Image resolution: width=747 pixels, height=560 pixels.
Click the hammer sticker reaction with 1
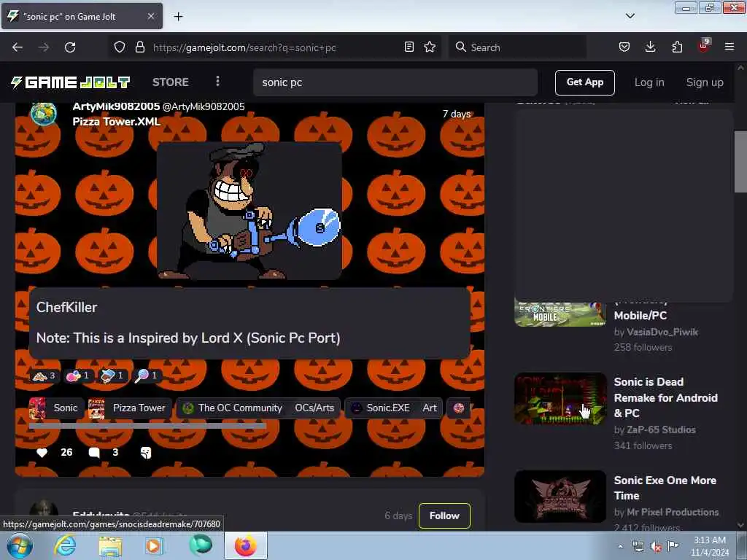tap(112, 376)
